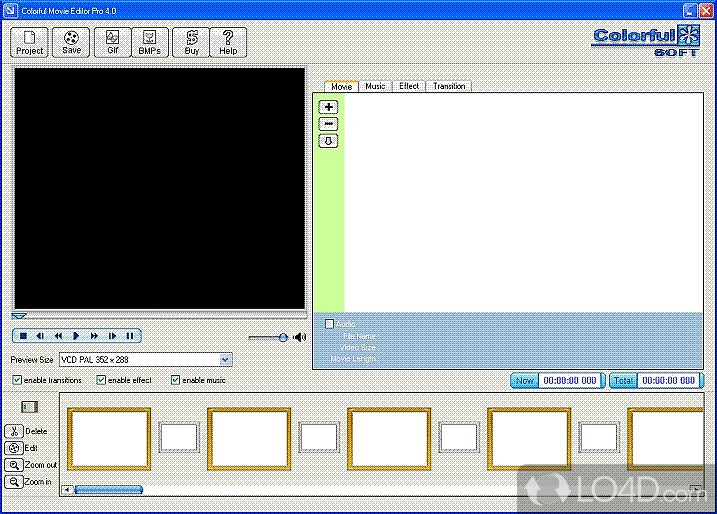
Task: Disable the enable transitions checkbox
Action: pyautogui.click(x=17, y=380)
